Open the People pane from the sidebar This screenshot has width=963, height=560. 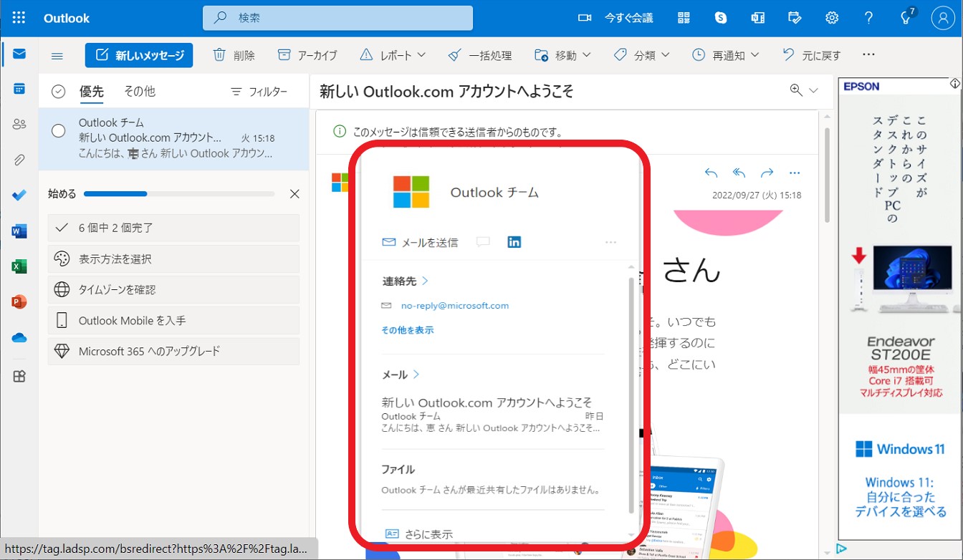click(x=18, y=124)
